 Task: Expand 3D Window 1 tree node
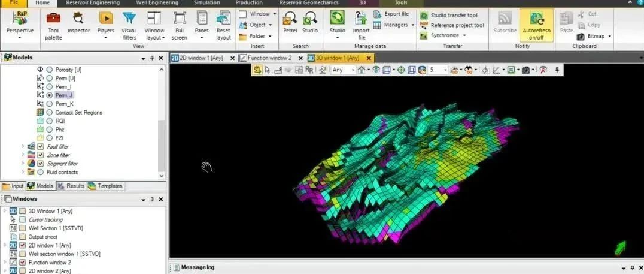tap(5, 211)
